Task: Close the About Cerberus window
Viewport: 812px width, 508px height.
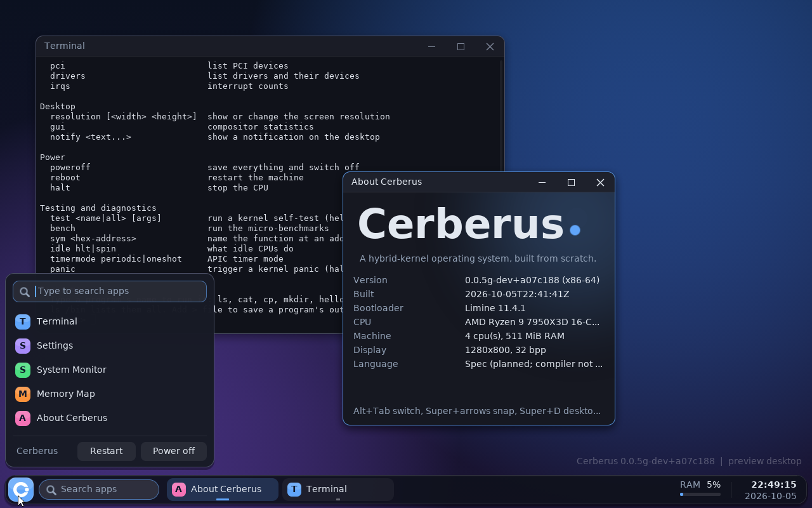Action: (x=600, y=182)
